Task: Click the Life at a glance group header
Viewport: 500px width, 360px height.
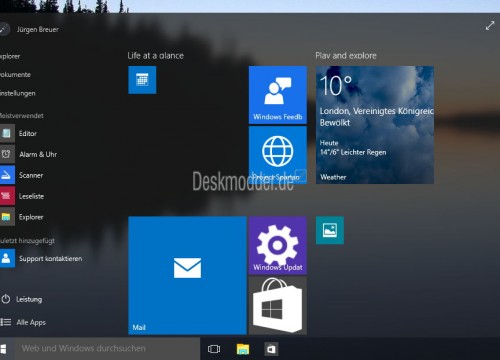Action: click(156, 56)
